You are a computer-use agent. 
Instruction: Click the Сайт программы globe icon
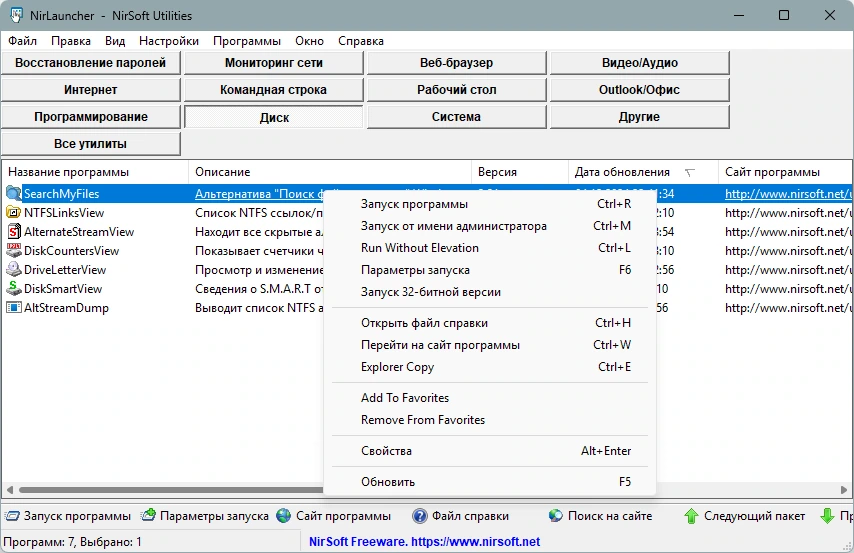pyautogui.click(x=283, y=515)
